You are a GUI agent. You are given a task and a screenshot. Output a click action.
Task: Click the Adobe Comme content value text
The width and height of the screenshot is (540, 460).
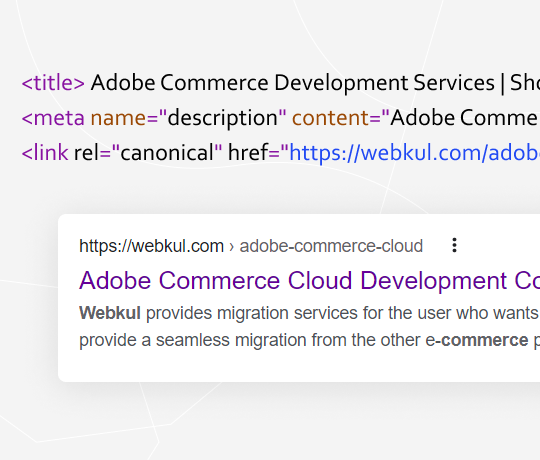pos(465,118)
